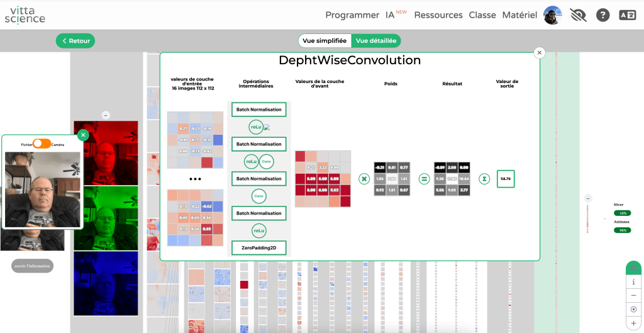Switch to Vue simplifiée
Image resolution: width=644 pixels, height=333 pixels.
pyautogui.click(x=325, y=41)
